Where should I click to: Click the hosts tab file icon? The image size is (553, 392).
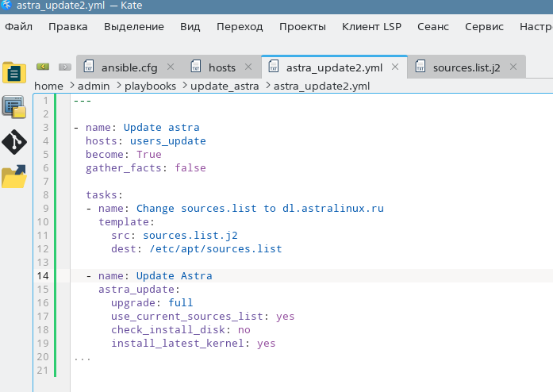(196, 67)
